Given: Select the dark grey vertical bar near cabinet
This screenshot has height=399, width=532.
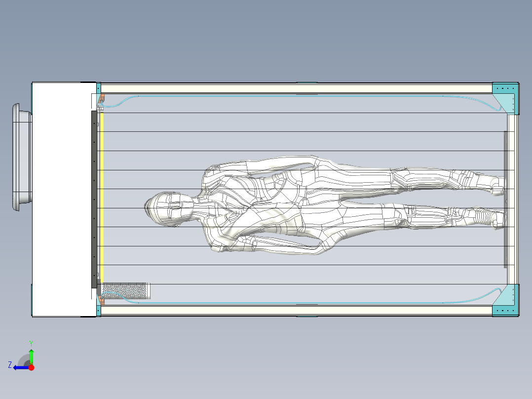Looking at the screenshot, I should (x=94, y=199).
